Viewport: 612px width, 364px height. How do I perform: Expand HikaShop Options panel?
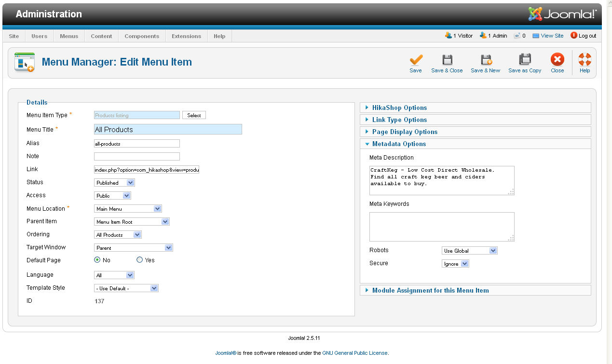click(x=476, y=108)
